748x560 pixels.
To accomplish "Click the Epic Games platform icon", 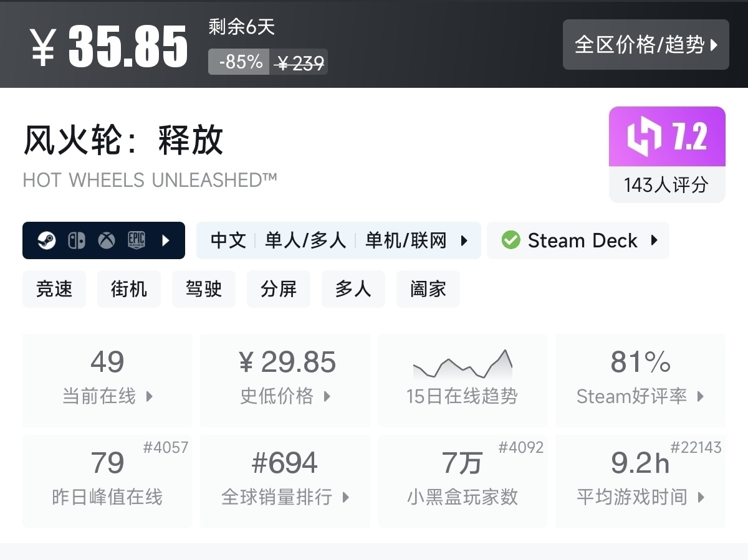I will point(137,240).
